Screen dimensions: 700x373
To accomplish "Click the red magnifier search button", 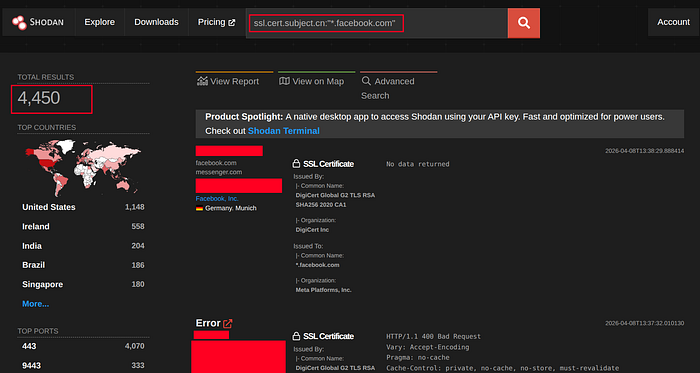I will click(524, 23).
